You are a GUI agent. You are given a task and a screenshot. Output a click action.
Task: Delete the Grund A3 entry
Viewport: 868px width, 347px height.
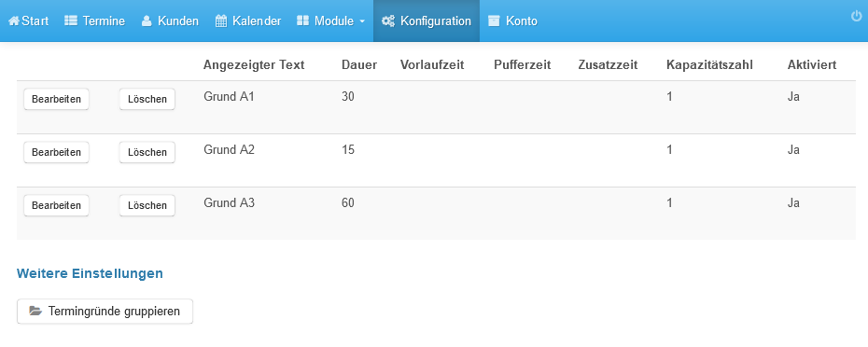click(x=147, y=205)
